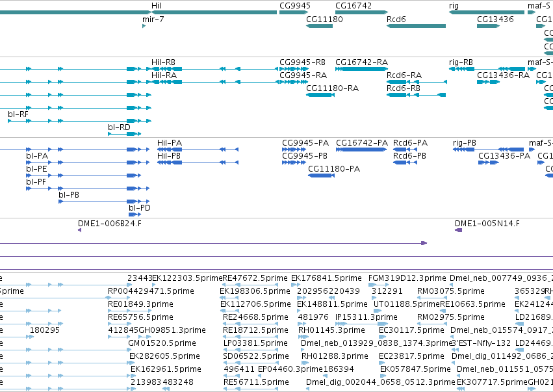Viewport: 553px width, 392px height.
Task: Open the bl-PF protein label
Action: (36, 182)
